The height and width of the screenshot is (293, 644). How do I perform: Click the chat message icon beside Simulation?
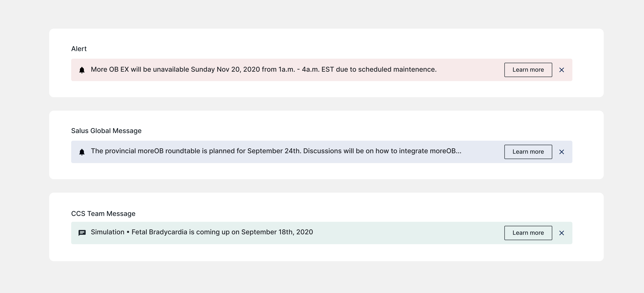(82, 233)
